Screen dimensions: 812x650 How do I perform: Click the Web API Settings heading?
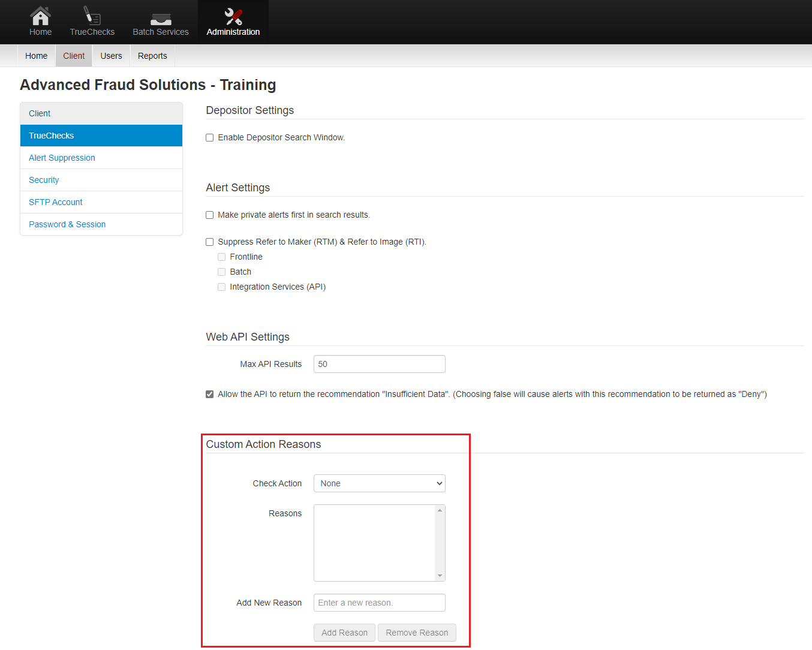[x=248, y=337]
